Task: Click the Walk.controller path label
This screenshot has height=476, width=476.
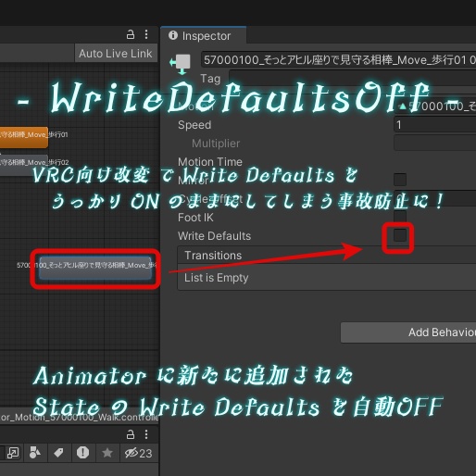Action: coord(80,418)
